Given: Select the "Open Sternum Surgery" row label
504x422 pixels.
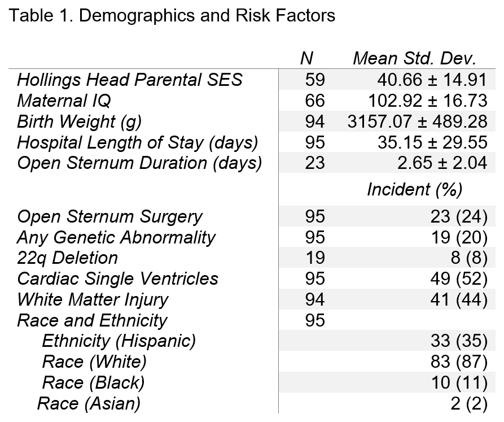Looking at the screenshot, I should [110, 216].
